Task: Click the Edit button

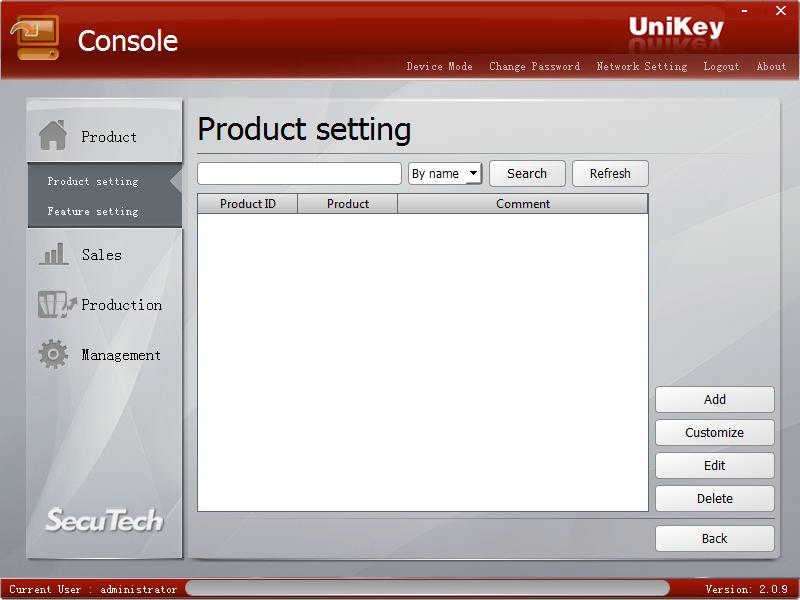Action: tap(715, 465)
